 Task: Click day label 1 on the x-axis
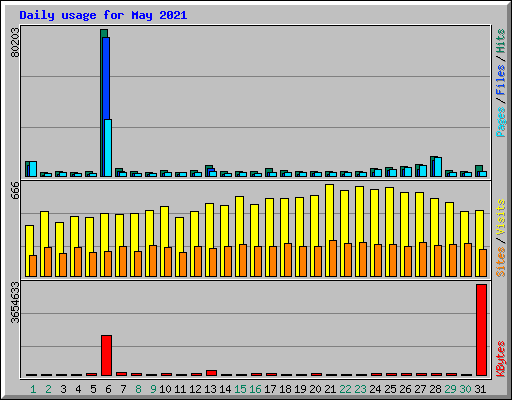coord(33,389)
